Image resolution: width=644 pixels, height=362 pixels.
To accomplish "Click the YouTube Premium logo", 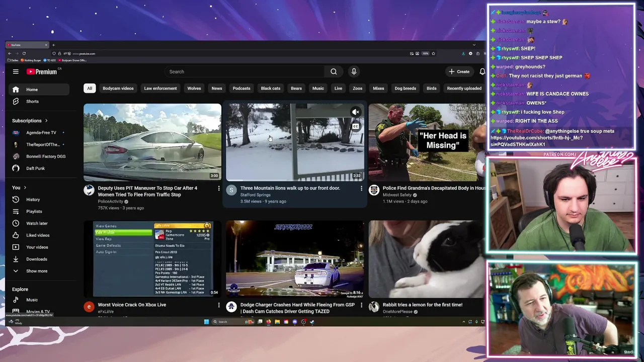I will pos(42,71).
